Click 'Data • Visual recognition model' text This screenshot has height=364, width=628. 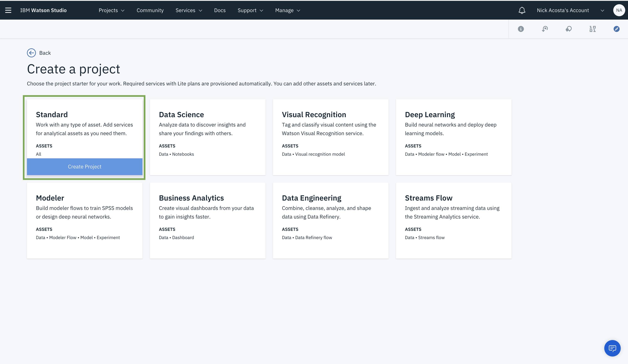(313, 154)
